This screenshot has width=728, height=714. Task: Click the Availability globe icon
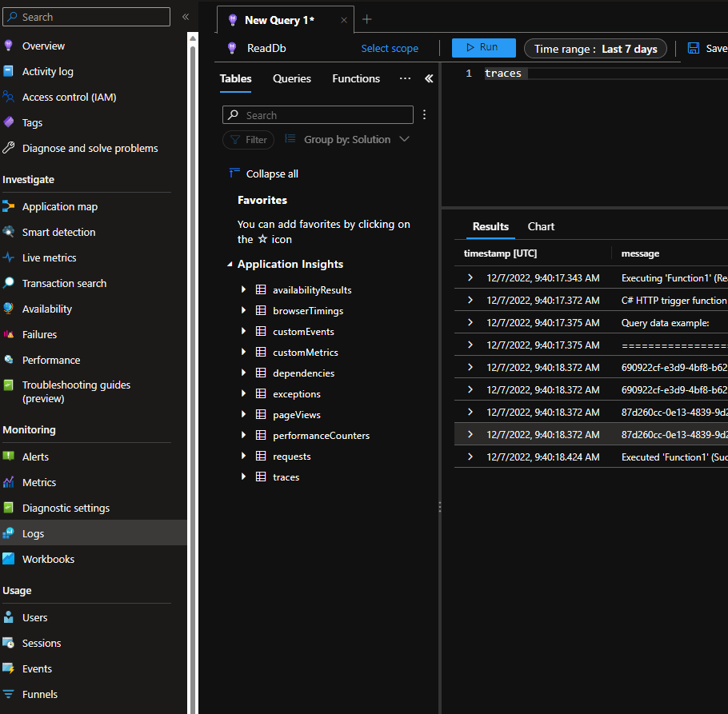pos(8,308)
